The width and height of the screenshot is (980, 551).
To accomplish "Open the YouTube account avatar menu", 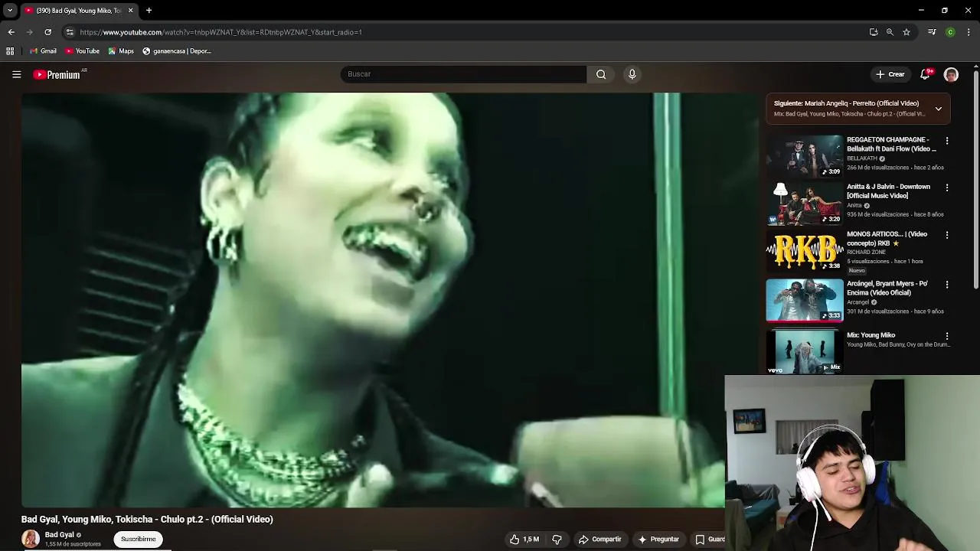I will tap(951, 74).
